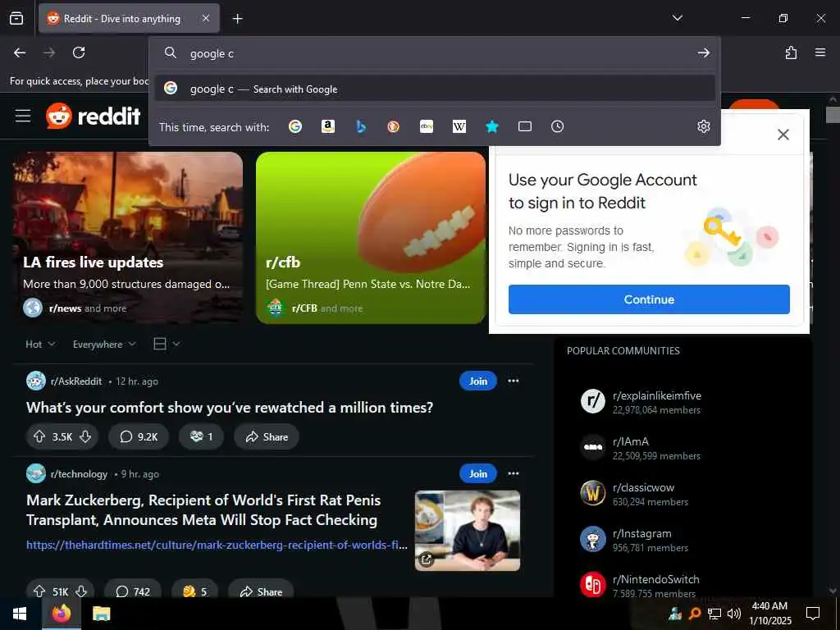This screenshot has width=840, height=630.
Task: Search this time with Amazon
Action: point(328,126)
